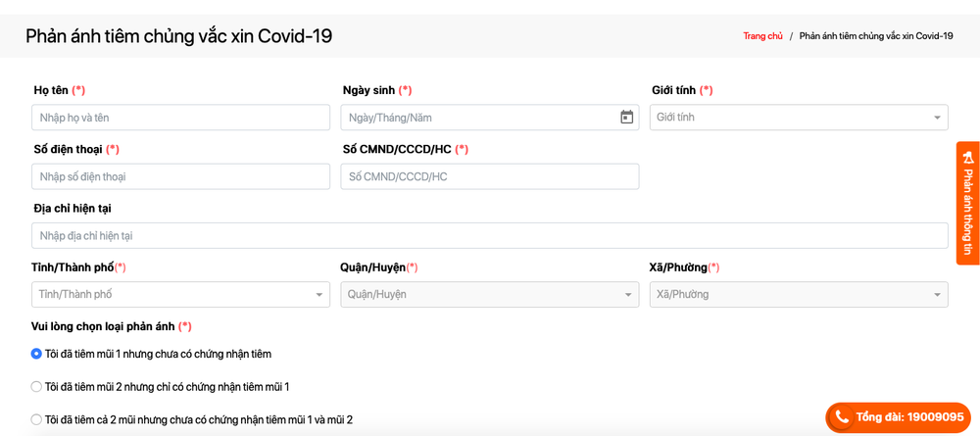Open the Quận/Huyện dropdown
The width and height of the screenshot is (980, 436).
(489, 294)
